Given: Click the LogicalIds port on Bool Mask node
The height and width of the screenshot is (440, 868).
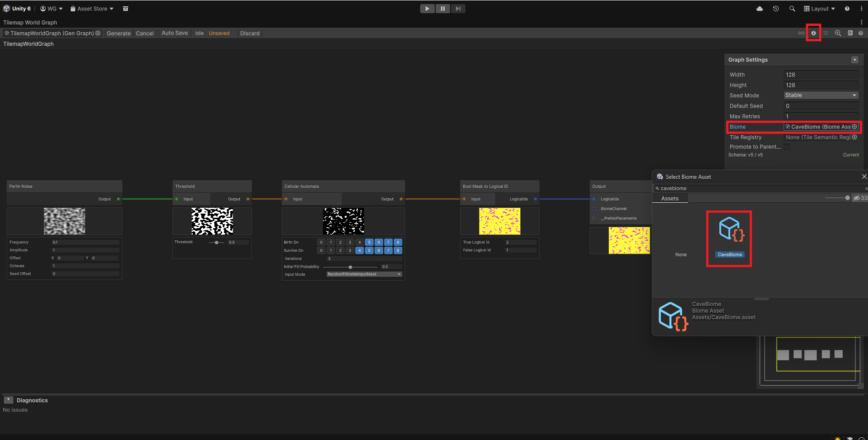Looking at the screenshot, I should point(536,199).
